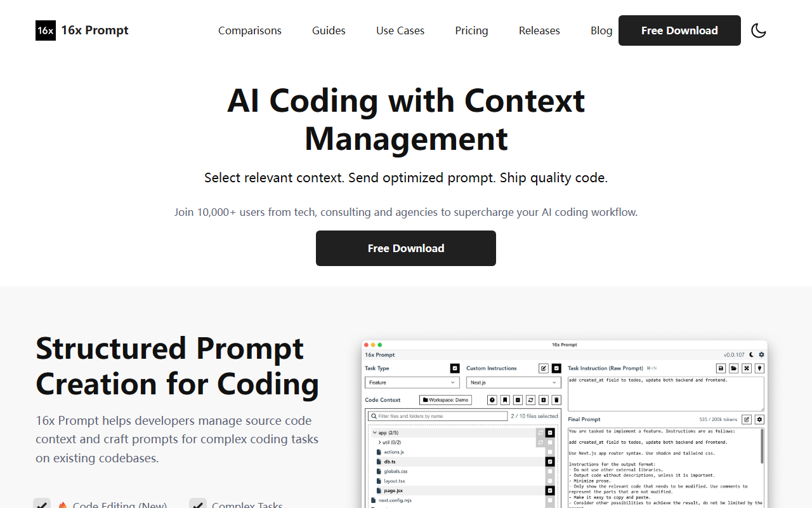812x508 pixels.
Task: Check the layout.tsx file checkbox
Action: pyautogui.click(x=550, y=481)
